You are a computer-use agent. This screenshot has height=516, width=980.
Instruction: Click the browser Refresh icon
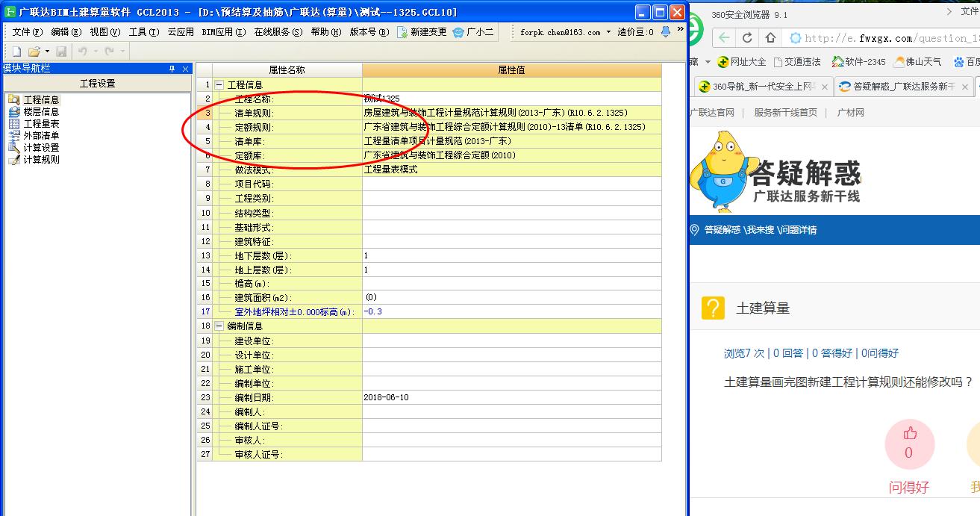[x=748, y=37]
